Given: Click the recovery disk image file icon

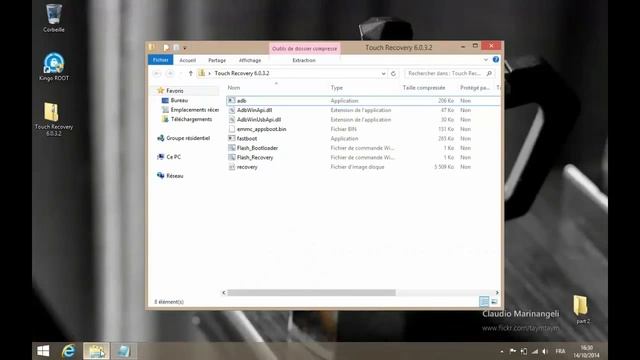Looking at the screenshot, I should [231, 167].
